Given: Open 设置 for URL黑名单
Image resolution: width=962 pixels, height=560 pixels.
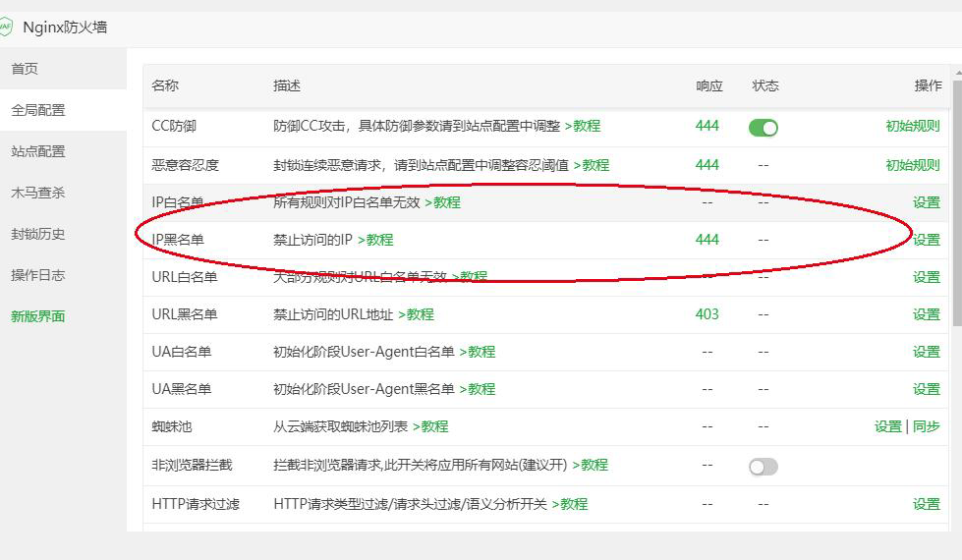Looking at the screenshot, I should (927, 314).
